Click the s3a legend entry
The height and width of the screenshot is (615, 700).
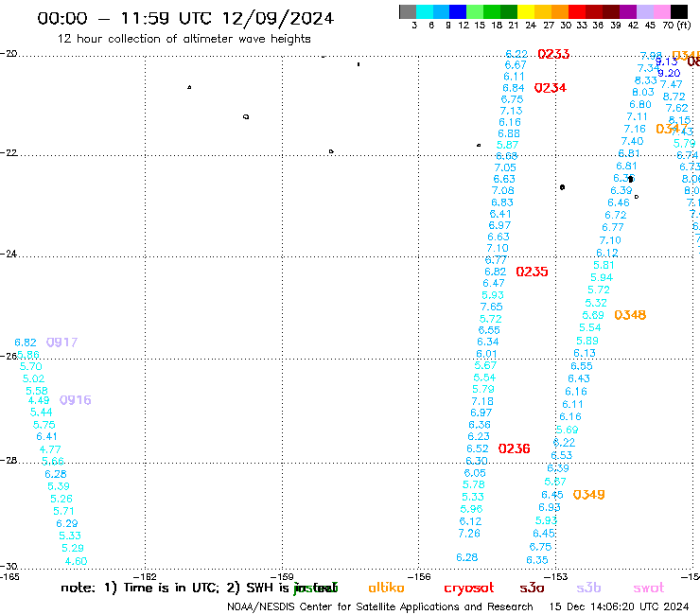click(x=533, y=588)
